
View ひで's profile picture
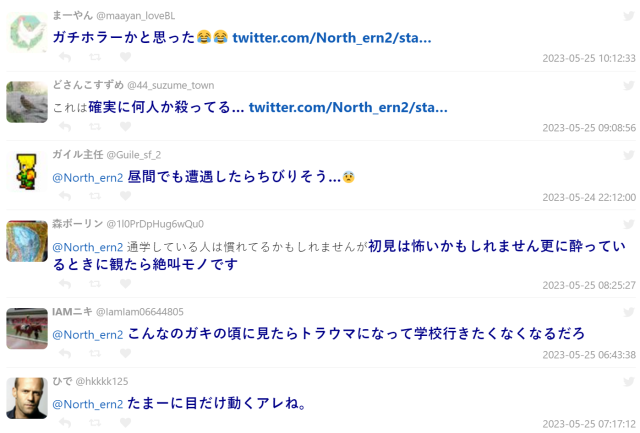[x=27, y=398]
